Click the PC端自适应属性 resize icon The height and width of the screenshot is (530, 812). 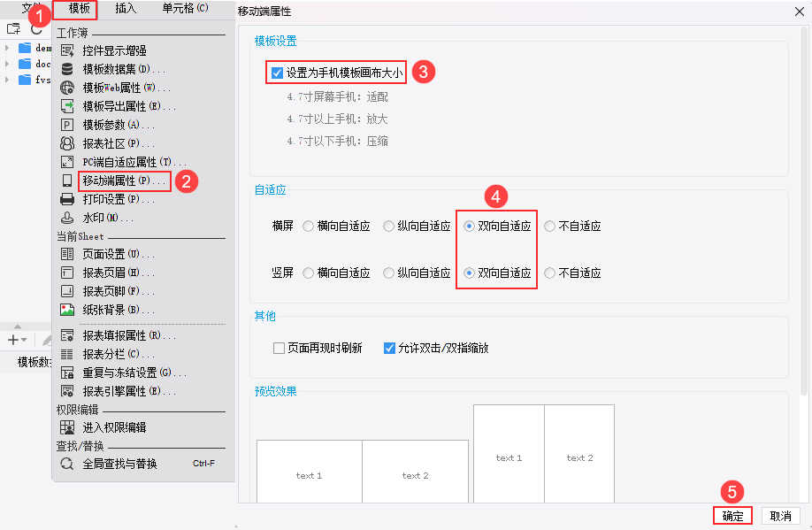(x=67, y=162)
